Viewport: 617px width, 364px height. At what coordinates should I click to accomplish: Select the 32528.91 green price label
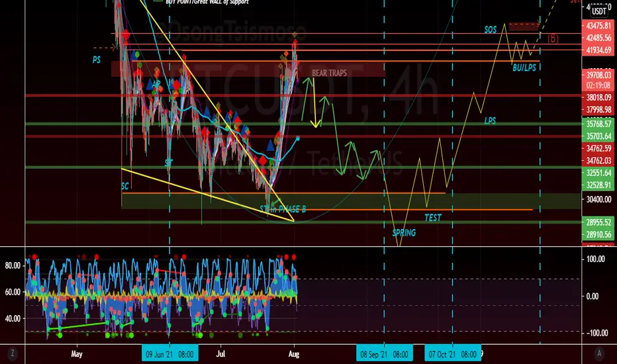(x=599, y=185)
